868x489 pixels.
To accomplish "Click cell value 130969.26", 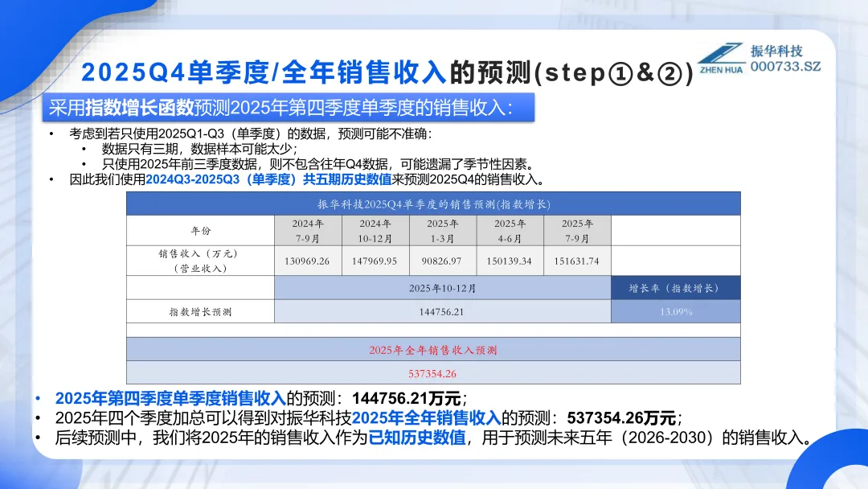I will coord(307,261).
